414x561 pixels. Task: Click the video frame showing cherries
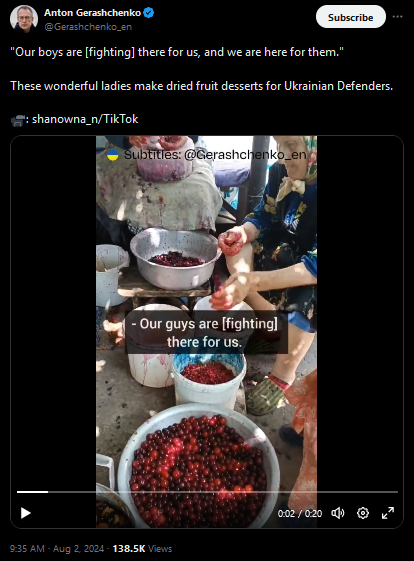(206, 331)
